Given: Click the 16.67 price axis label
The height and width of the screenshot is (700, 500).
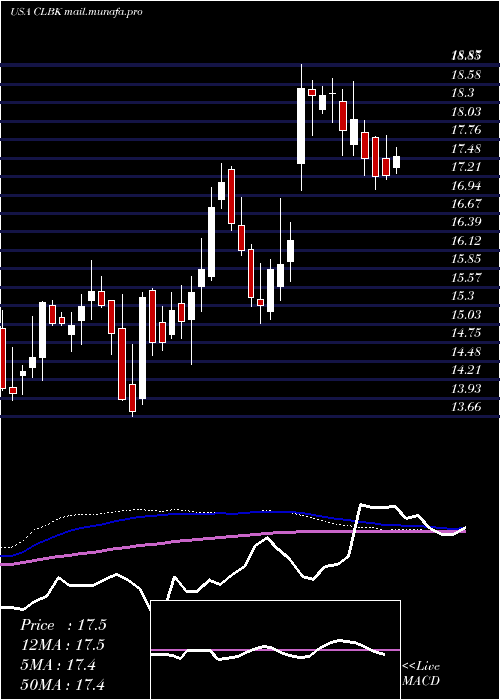Looking at the screenshot, I should pos(466,204).
